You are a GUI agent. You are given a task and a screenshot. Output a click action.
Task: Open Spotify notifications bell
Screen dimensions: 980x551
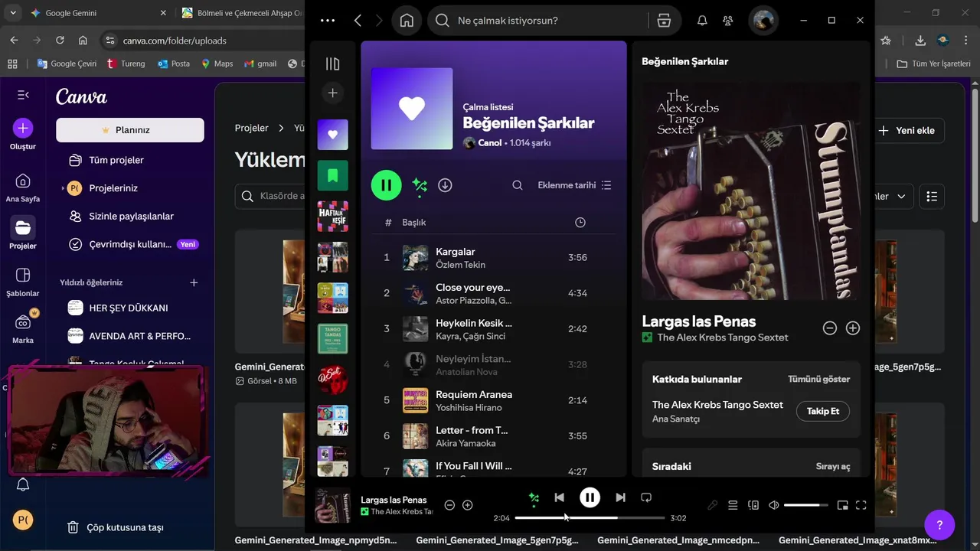tap(702, 21)
